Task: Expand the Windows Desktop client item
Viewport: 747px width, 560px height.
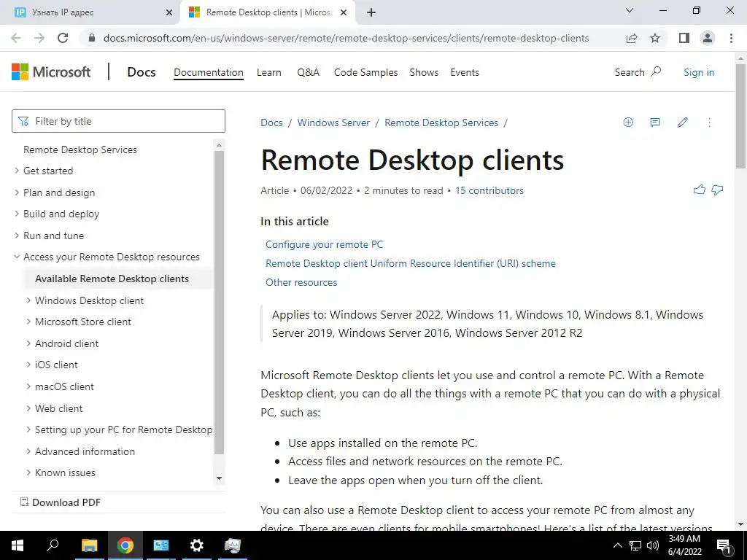Action: pos(28,300)
